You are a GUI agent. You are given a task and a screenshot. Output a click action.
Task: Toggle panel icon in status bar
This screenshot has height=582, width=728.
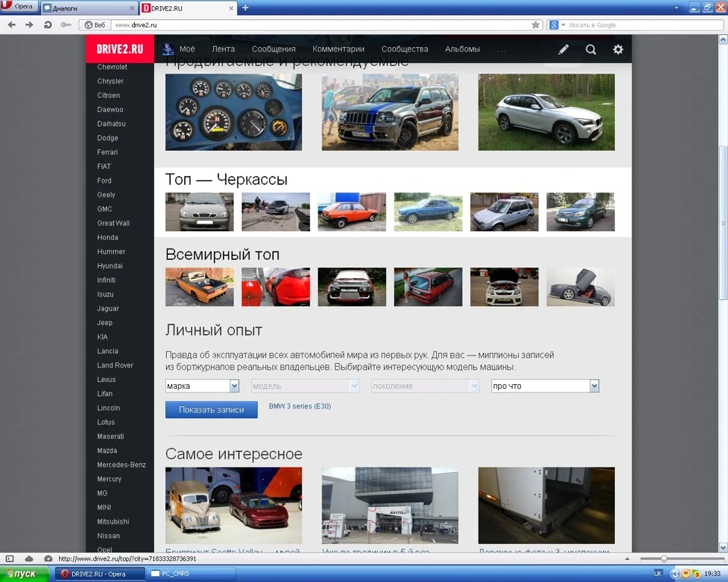[10, 559]
